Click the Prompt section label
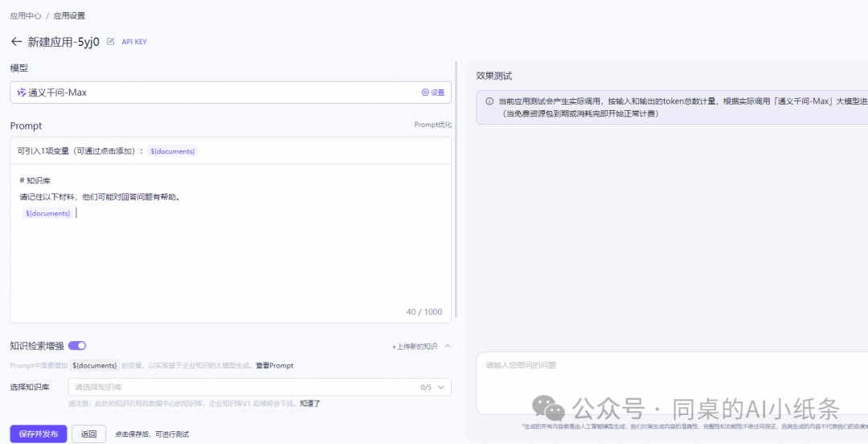Screen dimensions: 868x444 point(26,125)
